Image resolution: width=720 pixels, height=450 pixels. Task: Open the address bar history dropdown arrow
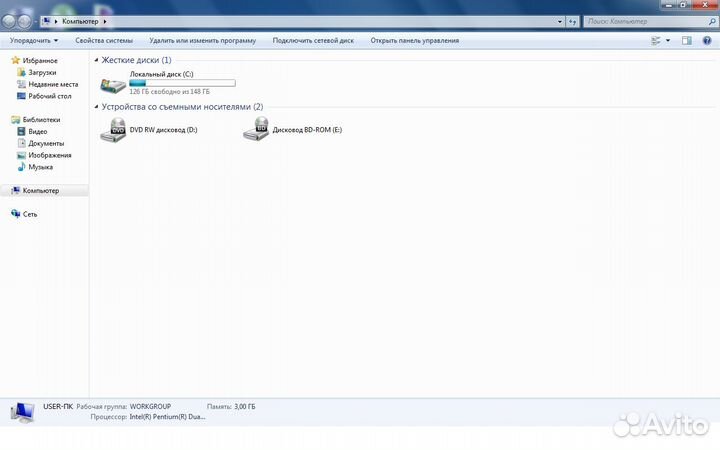559,22
